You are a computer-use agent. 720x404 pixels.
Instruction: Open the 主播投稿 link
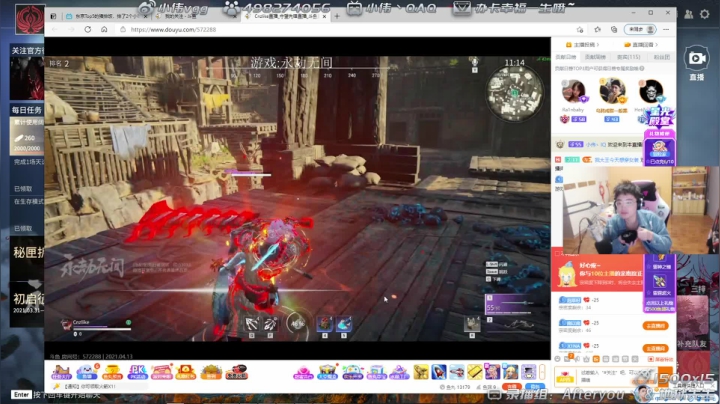(x=583, y=45)
